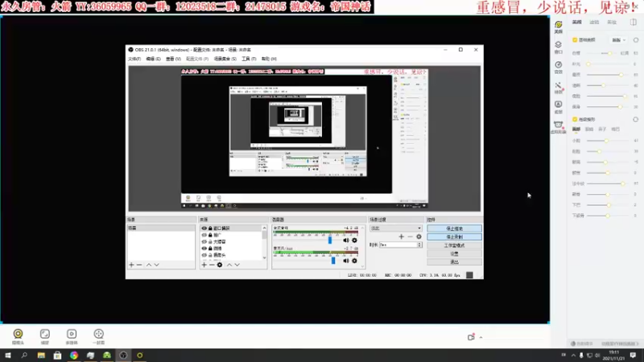Mute 麦克风/Aux speaker icon in OBS mixer

tap(346, 261)
